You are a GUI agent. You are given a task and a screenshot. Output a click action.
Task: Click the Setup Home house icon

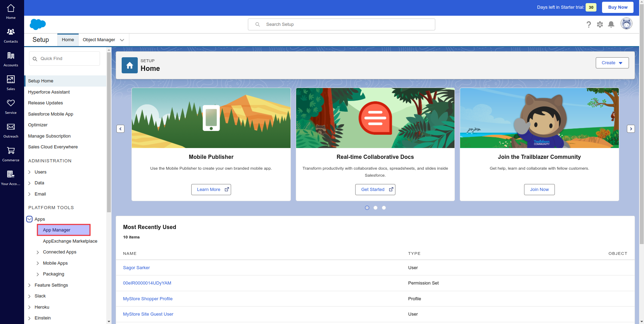pos(130,65)
